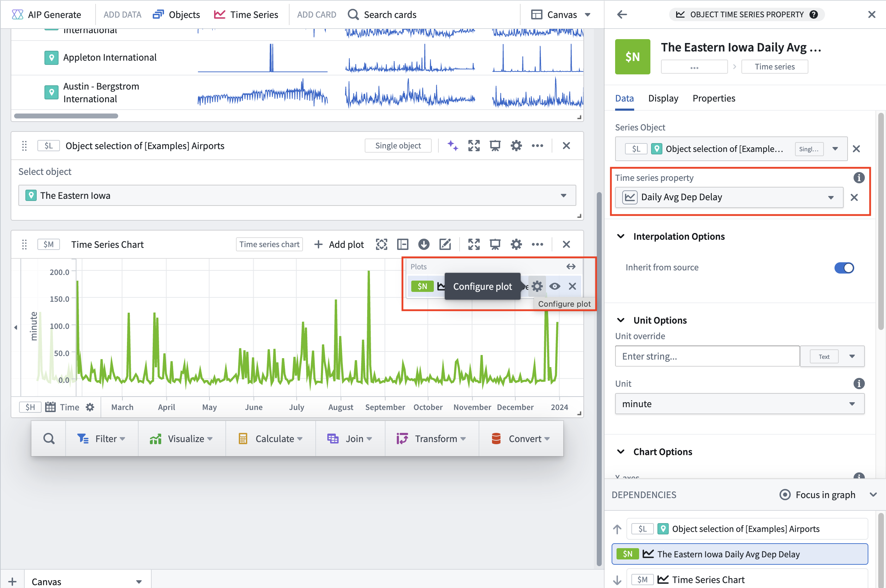Click Add plot on Time Series Chart

(339, 245)
